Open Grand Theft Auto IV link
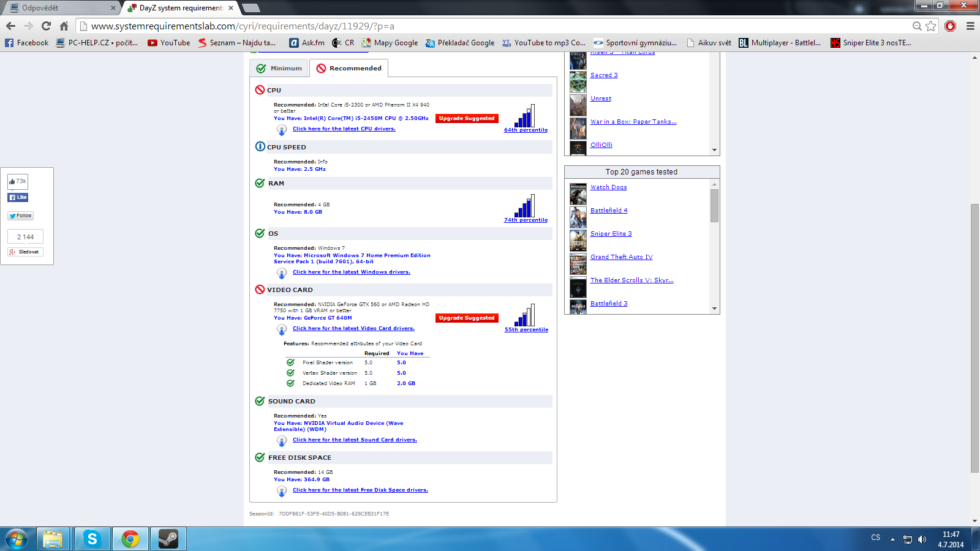The image size is (980, 551). point(622,257)
